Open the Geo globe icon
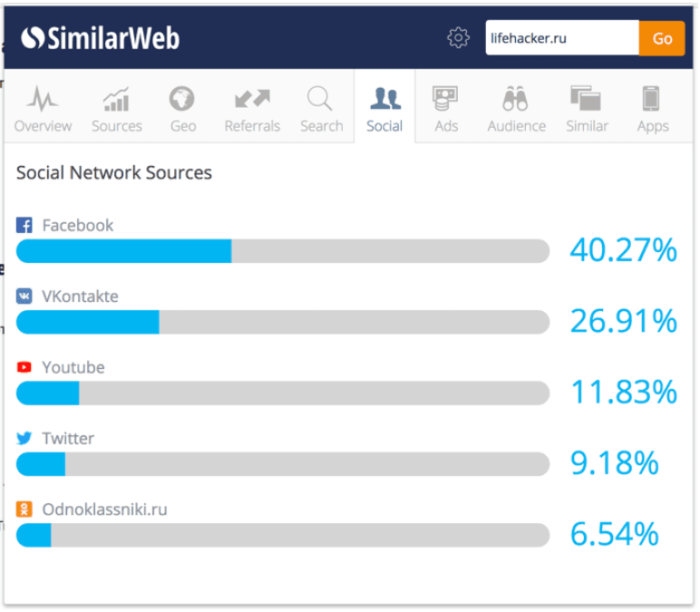Image resolution: width=700 pixels, height=612 pixels. pyautogui.click(x=181, y=98)
